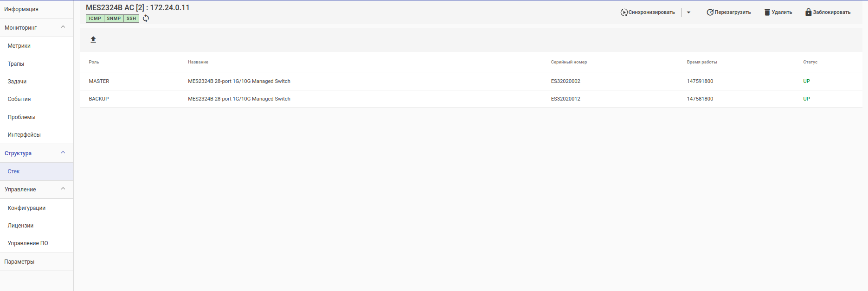Select the BACKUP role cell

click(x=99, y=99)
